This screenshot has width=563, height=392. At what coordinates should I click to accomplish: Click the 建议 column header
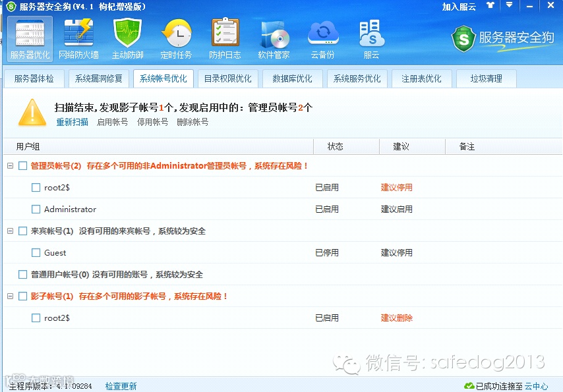[x=412, y=146]
